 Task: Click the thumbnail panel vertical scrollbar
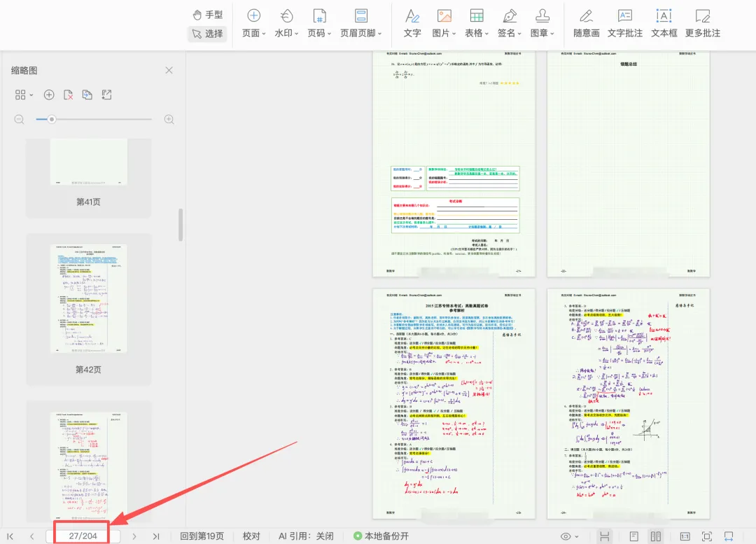(x=181, y=224)
